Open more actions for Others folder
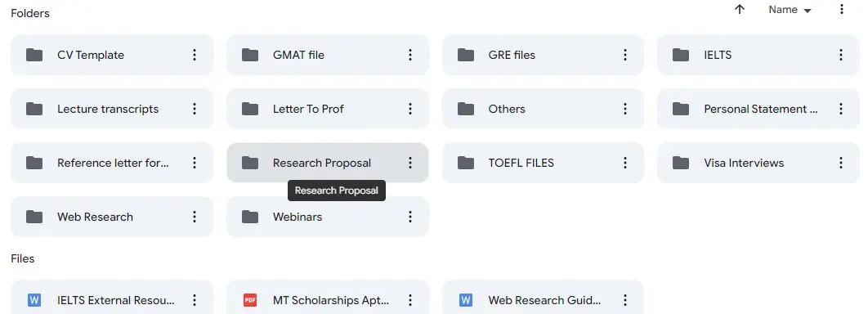868x314 pixels. (625, 109)
